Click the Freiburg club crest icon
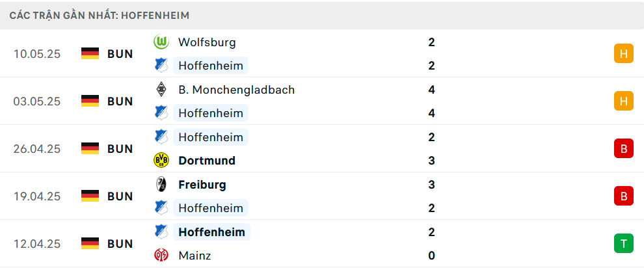This screenshot has width=644, height=268. (x=161, y=185)
